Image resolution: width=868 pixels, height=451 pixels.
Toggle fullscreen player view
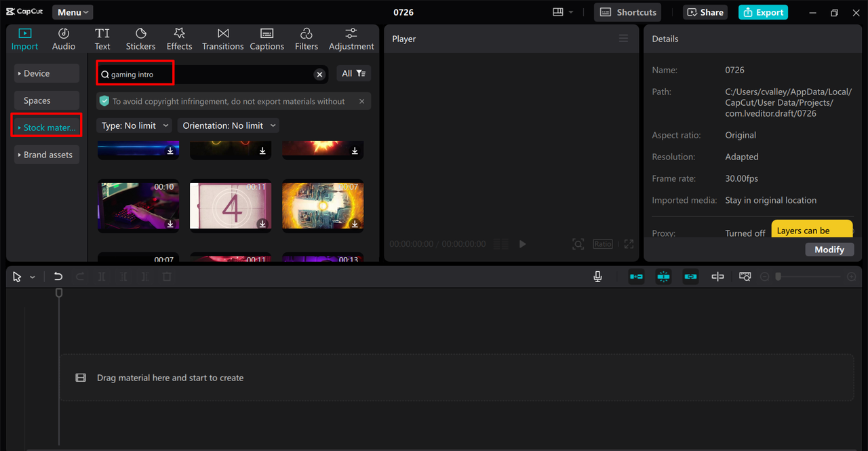(629, 244)
